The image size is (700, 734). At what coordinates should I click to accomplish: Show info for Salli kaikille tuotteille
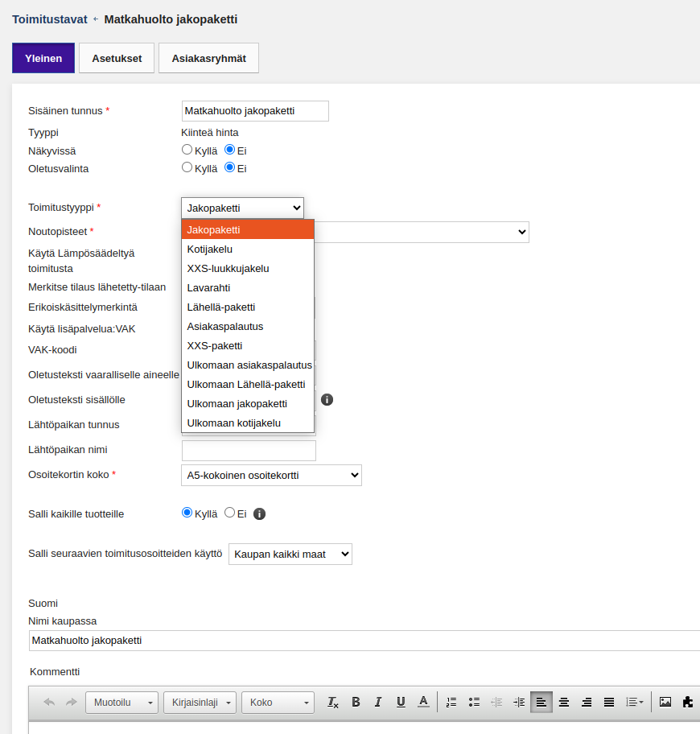tap(259, 514)
